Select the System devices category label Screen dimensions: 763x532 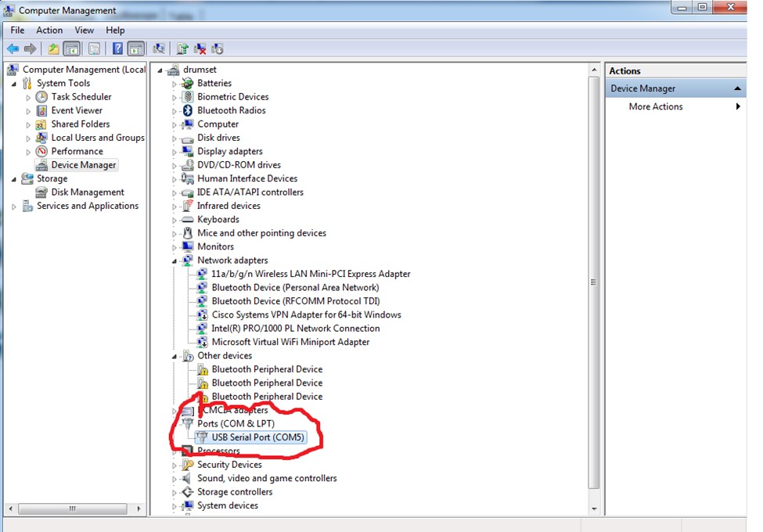(228, 505)
